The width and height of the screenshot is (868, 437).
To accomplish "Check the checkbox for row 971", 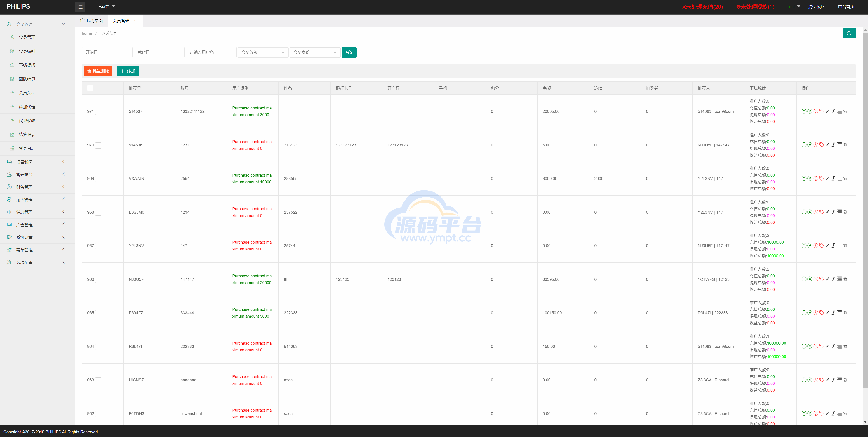I will pyautogui.click(x=98, y=111).
